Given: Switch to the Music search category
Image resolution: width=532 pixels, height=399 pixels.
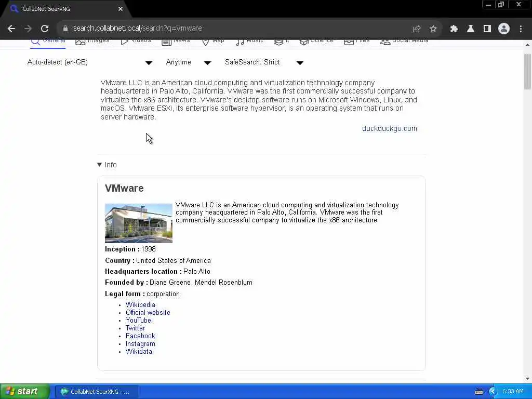Looking at the screenshot, I should click(249, 41).
